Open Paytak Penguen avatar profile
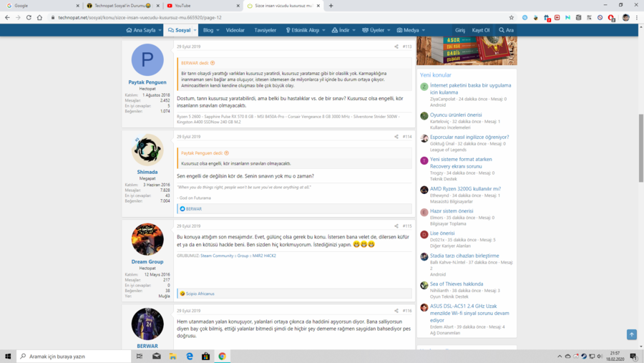Viewport: 644px width, 363px height. point(147,60)
